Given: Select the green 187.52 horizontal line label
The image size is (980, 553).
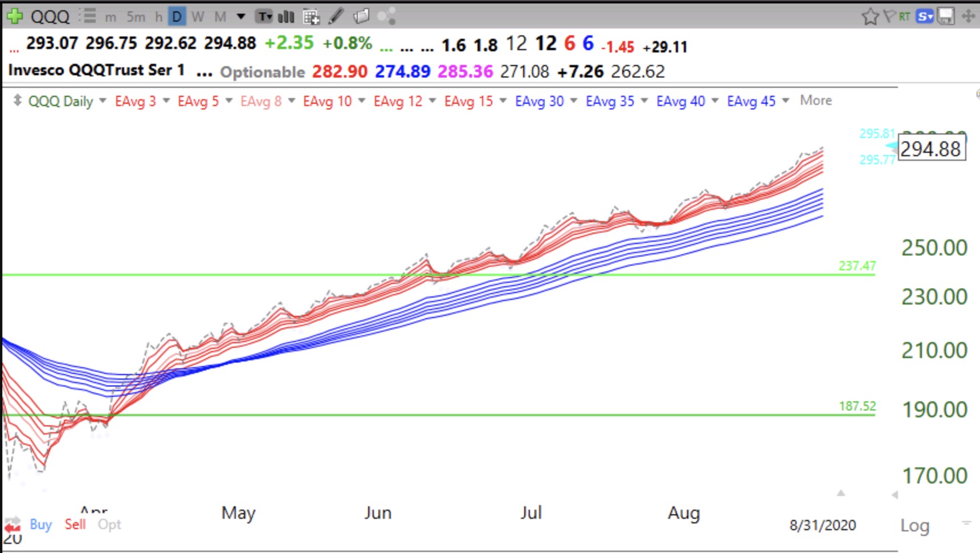Looking at the screenshot, I should (x=857, y=406).
